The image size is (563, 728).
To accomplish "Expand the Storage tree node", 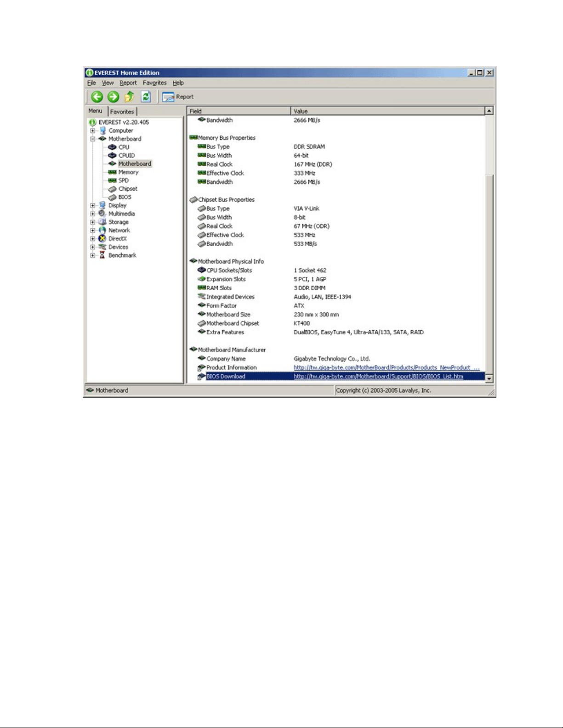I will (93, 222).
